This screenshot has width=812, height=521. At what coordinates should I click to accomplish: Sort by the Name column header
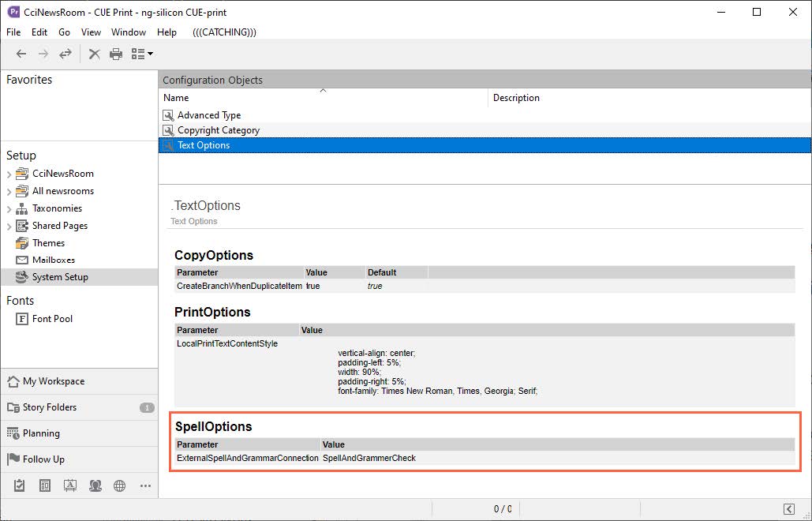(176, 98)
